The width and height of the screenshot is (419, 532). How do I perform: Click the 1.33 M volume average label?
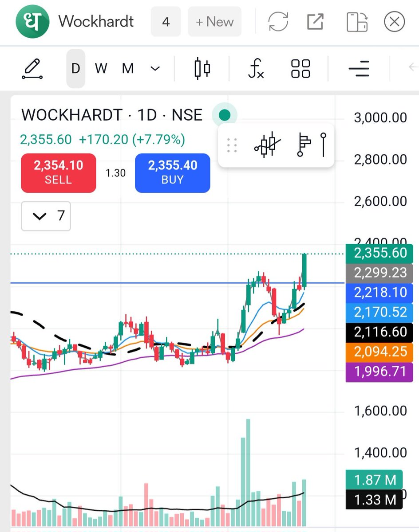click(x=375, y=500)
